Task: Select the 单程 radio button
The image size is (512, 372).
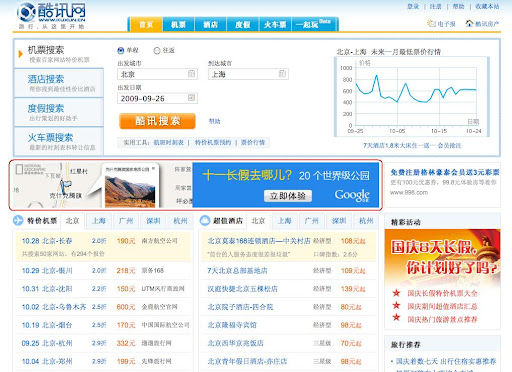Action: 121,50
